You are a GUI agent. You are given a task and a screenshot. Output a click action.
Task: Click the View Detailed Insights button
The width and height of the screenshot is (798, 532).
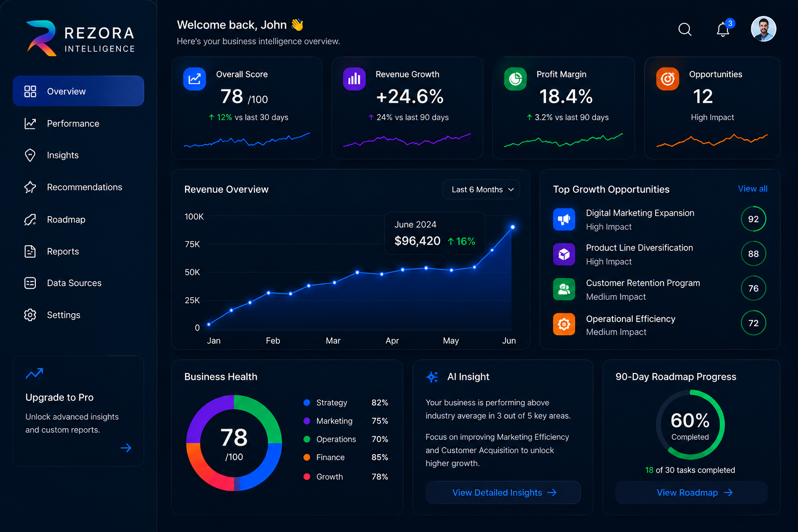(503, 493)
